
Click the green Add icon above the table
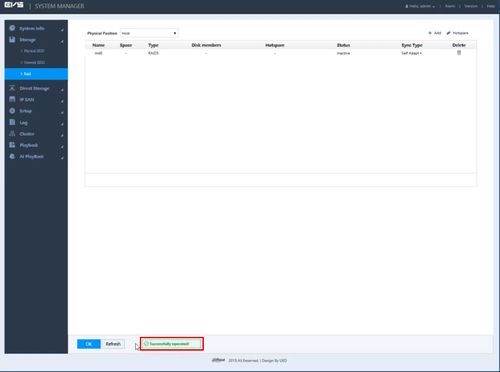(x=430, y=33)
